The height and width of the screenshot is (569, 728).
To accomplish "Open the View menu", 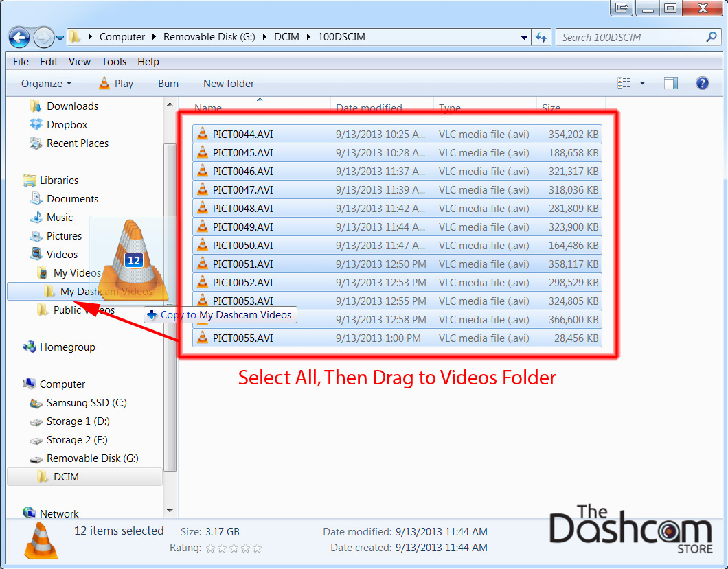I will [x=80, y=62].
